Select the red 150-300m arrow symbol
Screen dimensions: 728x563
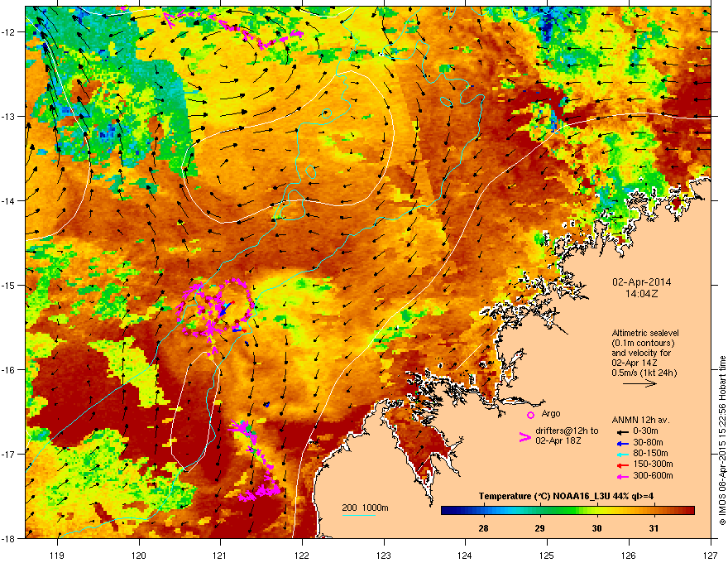[622, 464]
